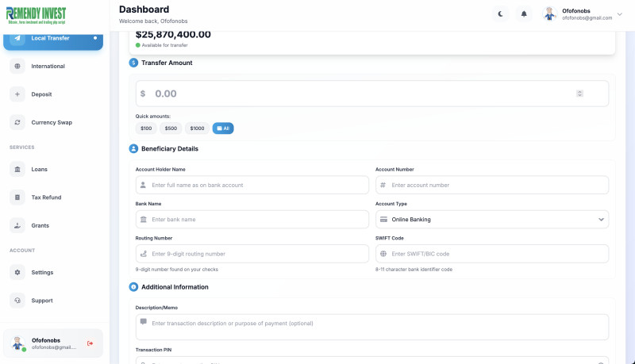
Task: Click the Tax Refund icon
Action: [17, 197]
